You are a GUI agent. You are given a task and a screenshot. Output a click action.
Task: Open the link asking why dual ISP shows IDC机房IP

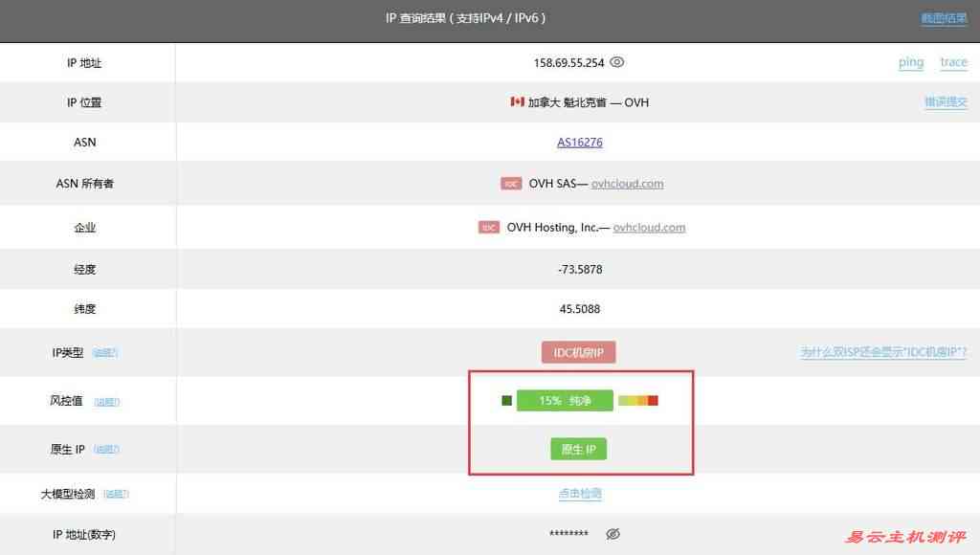883,352
